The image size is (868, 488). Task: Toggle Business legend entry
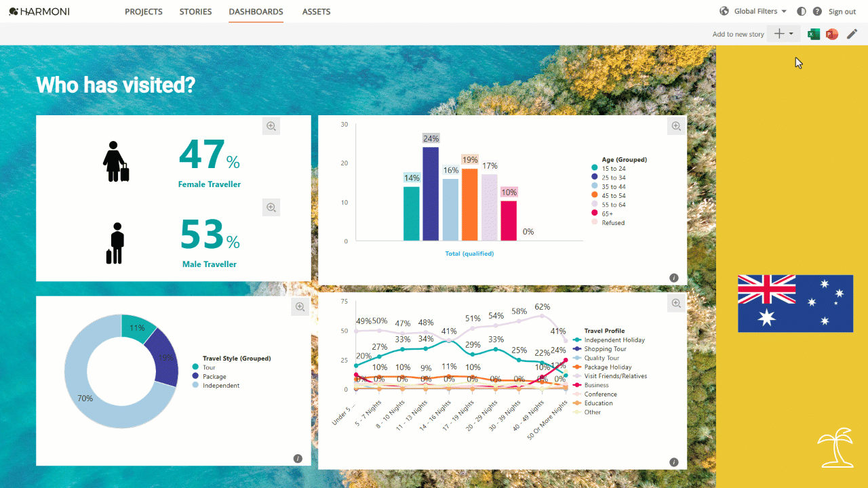592,385
